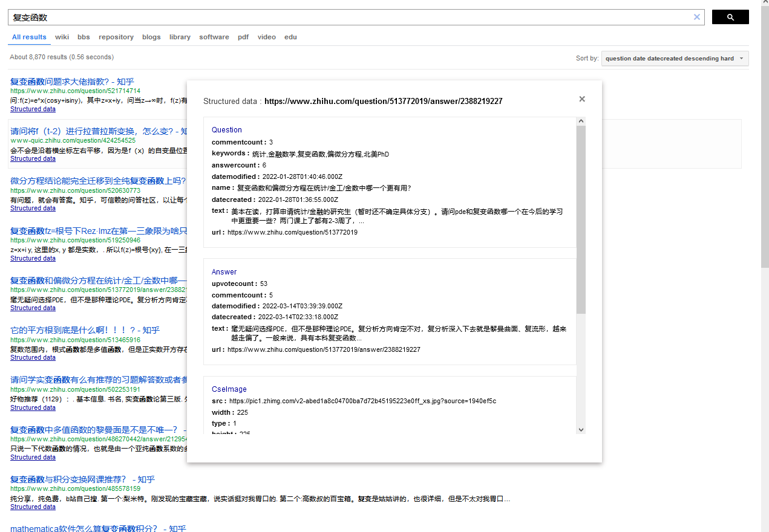Click into the search input field

pos(345,18)
